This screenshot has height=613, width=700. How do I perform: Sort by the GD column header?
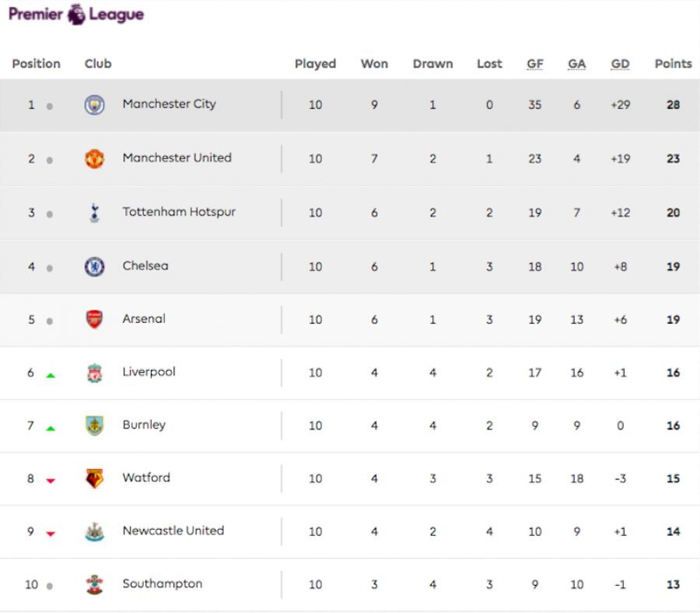coord(620,64)
